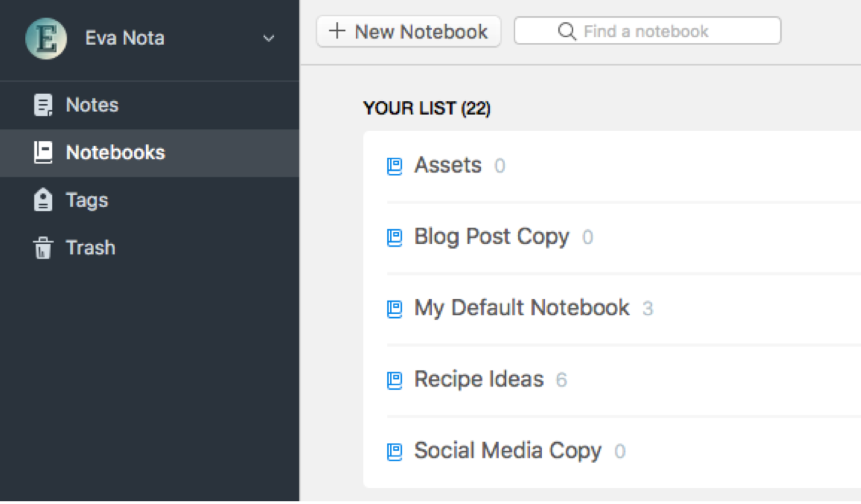Open the Blog Post Copy notebook
The image size is (861, 504).
(x=492, y=237)
